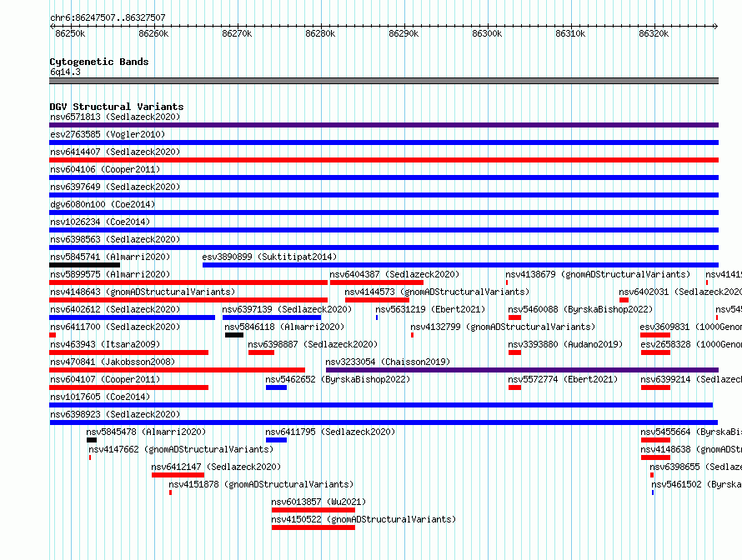Viewport: 742px width, 560px height.
Task: Open nsv6397139 (Sedlazeck2020) variant
Action: point(287,309)
